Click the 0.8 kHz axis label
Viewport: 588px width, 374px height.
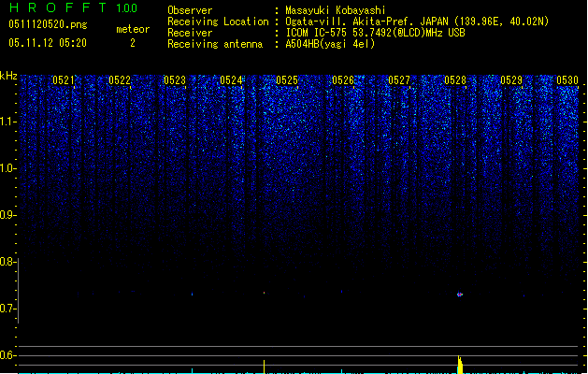pos(7,262)
